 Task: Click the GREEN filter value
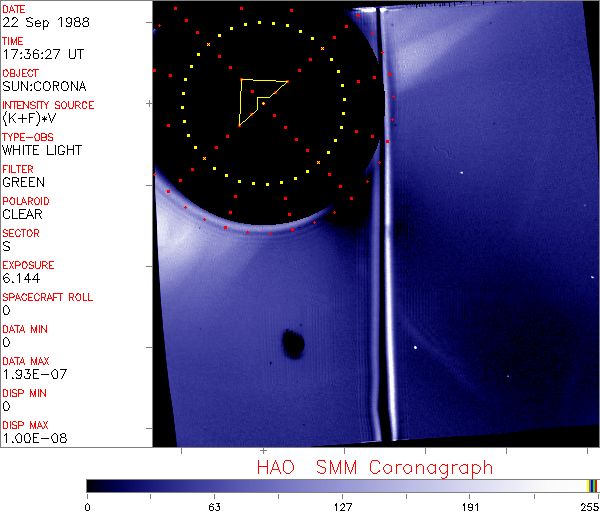tap(24, 182)
